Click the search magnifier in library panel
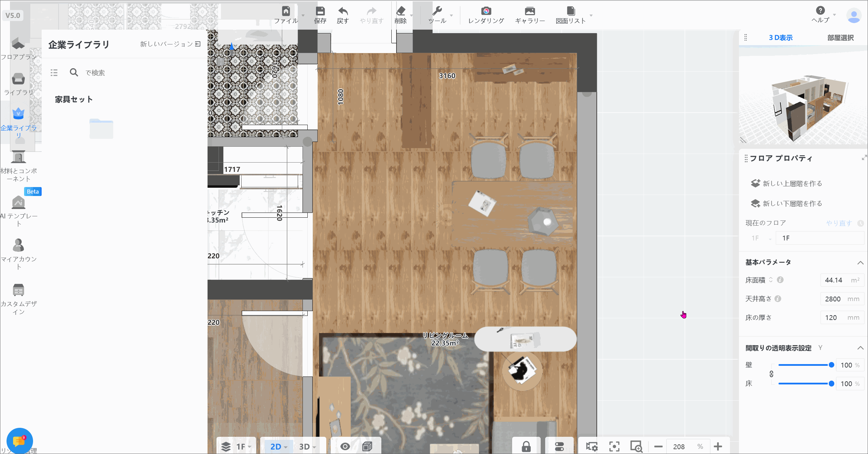This screenshot has height=454, width=868. pos(74,72)
